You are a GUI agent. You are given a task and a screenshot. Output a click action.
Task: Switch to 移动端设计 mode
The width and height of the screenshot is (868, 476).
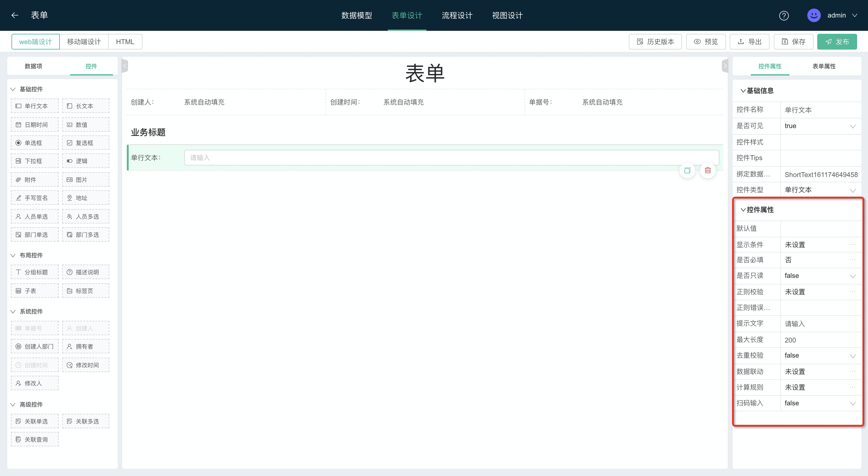pyautogui.click(x=84, y=42)
